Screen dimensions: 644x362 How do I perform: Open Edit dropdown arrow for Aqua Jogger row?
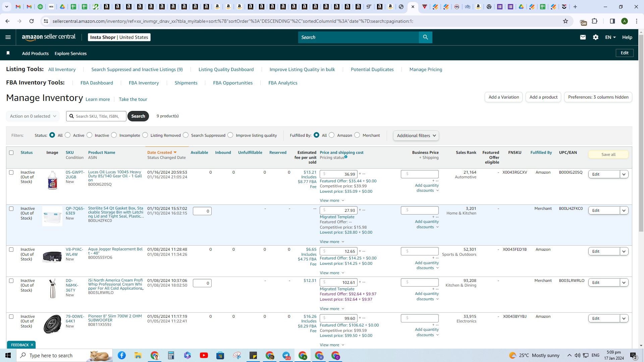pyautogui.click(x=624, y=251)
